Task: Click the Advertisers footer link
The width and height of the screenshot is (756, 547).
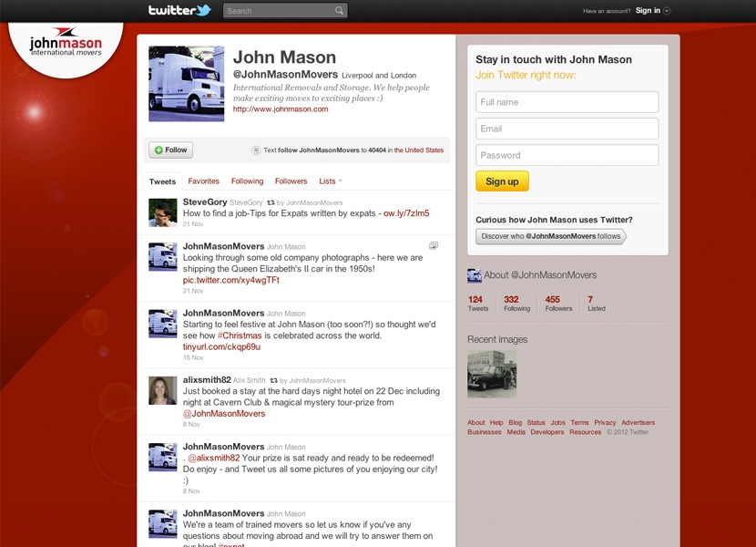Action: coord(638,422)
